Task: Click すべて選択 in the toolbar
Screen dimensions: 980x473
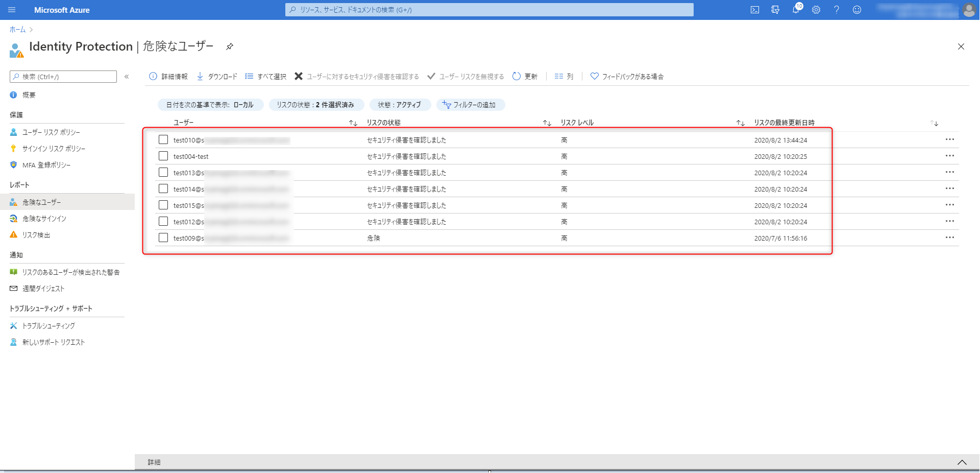Action: (x=265, y=77)
